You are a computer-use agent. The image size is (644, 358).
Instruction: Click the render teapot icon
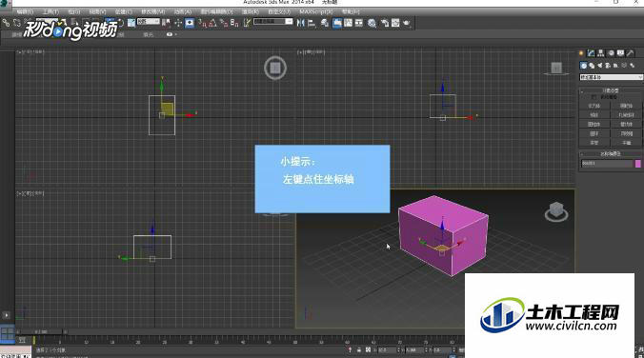click(x=407, y=23)
